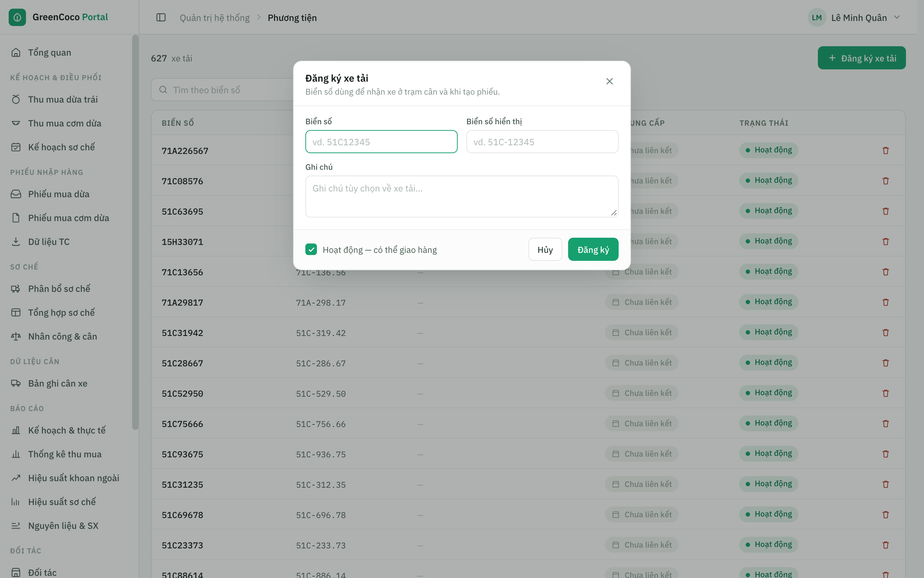Toggle the sidebar panel icon
Image resolution: width=924 pixels, height=578 pixels.
161,18
